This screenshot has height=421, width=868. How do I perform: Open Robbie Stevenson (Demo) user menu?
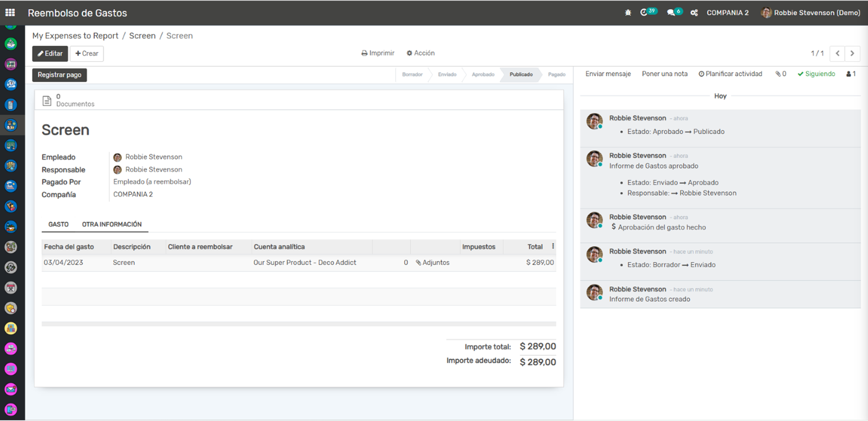pos(810,13)
